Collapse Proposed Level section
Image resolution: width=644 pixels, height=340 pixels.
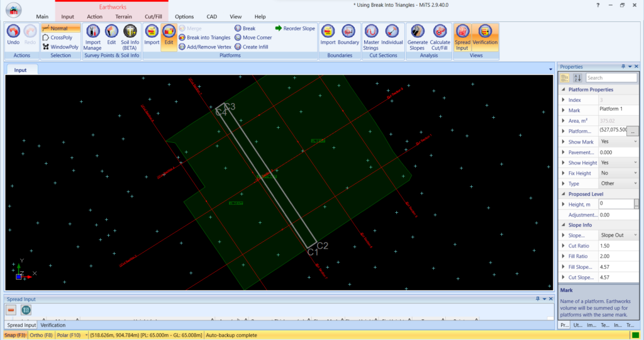point(563,194)
